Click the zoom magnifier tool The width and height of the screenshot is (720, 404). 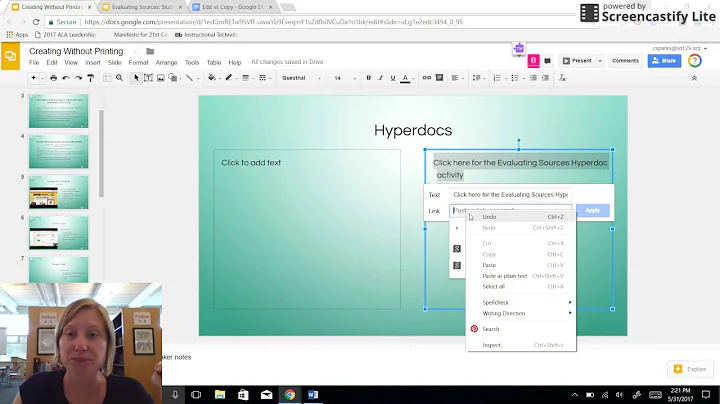tap(119, 78)
